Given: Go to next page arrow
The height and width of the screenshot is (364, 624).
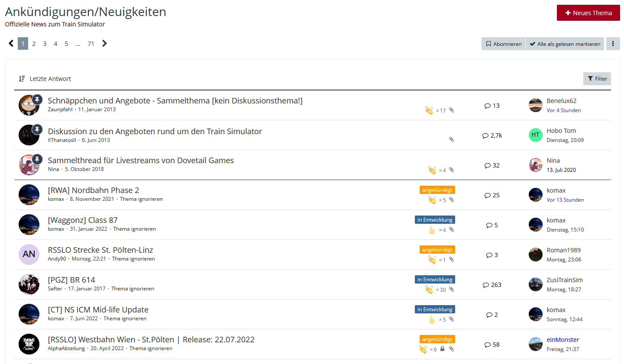Looking at the screenshot, I should click(104, 43).
